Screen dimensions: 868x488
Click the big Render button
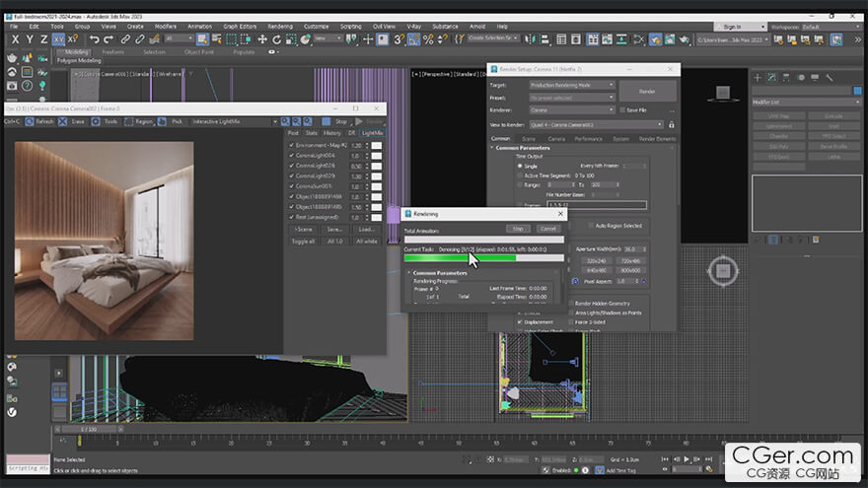click(x=647, y=92)
